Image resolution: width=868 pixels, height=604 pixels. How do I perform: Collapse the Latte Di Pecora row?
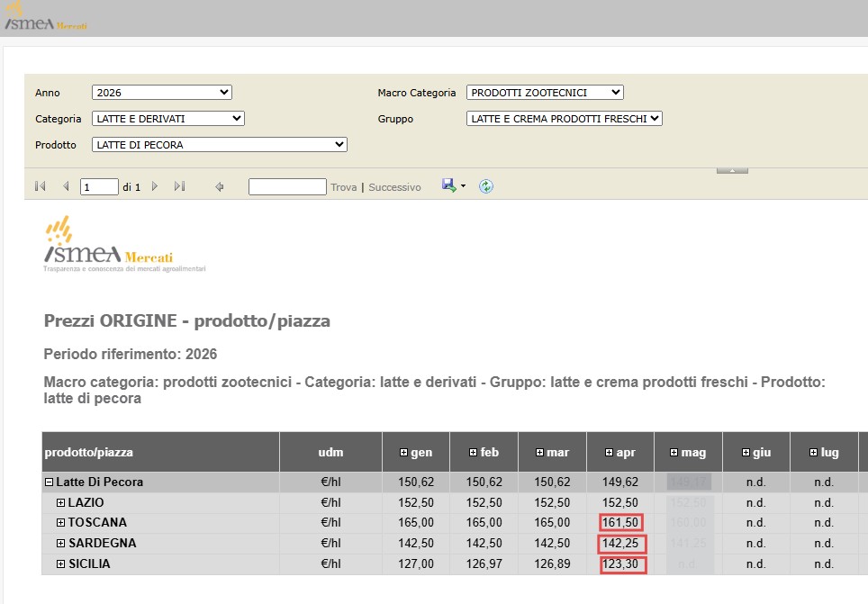(50, 482)
